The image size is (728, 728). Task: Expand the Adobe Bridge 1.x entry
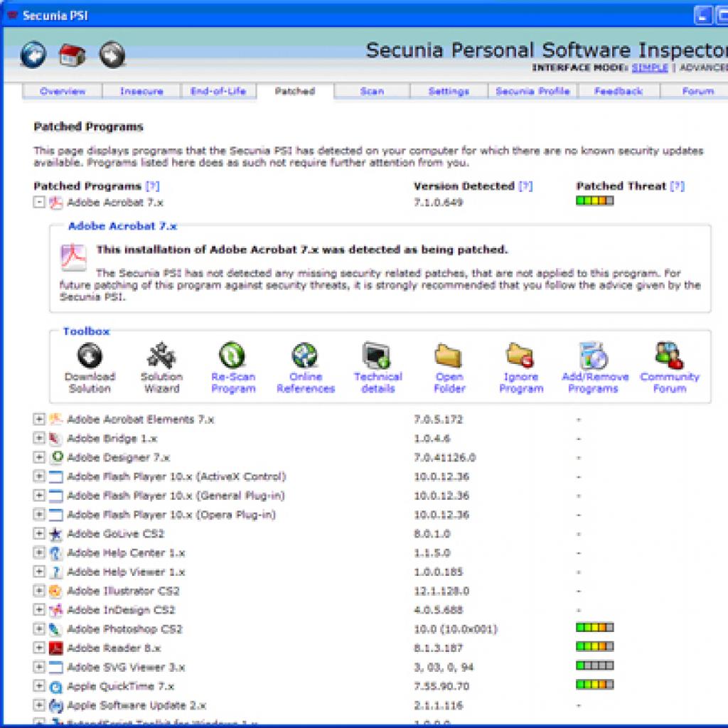39,438
